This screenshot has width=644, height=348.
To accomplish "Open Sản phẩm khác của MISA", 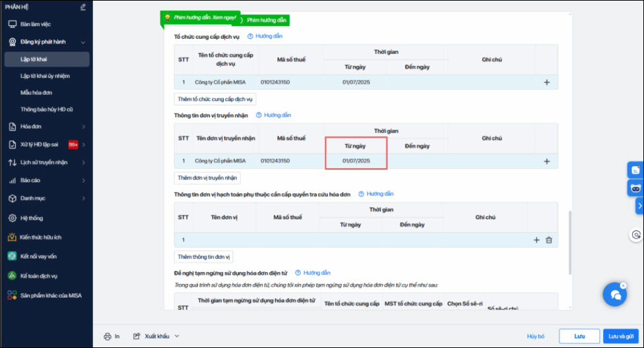I will [50, 295].
